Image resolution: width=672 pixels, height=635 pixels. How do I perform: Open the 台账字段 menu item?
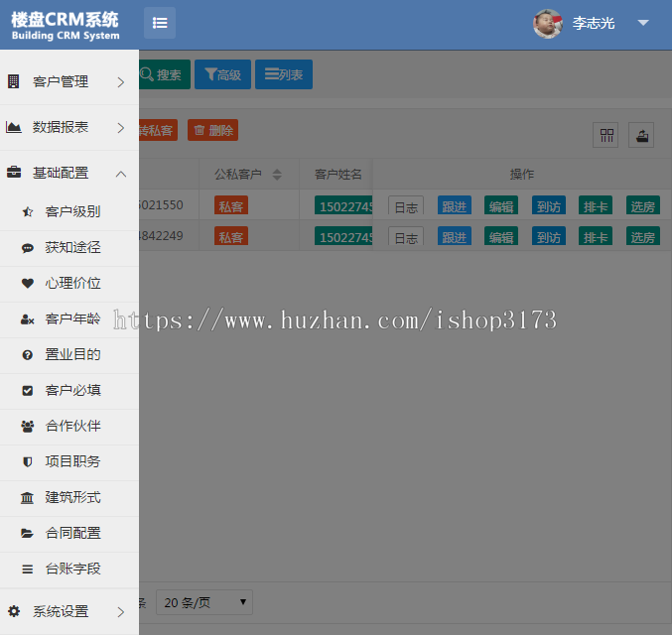click(69, 570)
